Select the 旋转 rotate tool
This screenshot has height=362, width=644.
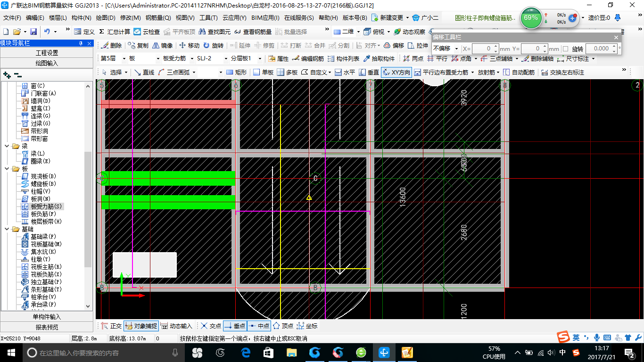[x=213, y=46]
